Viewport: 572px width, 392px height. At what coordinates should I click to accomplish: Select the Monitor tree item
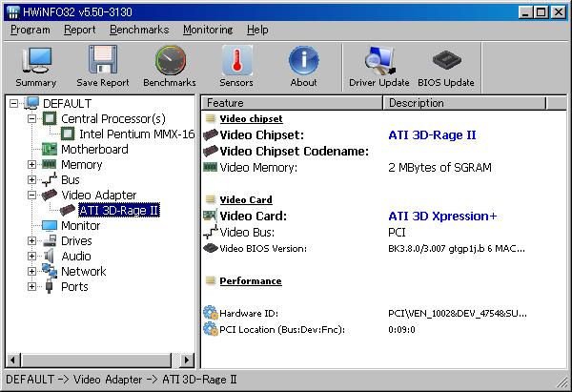point(81,225)
